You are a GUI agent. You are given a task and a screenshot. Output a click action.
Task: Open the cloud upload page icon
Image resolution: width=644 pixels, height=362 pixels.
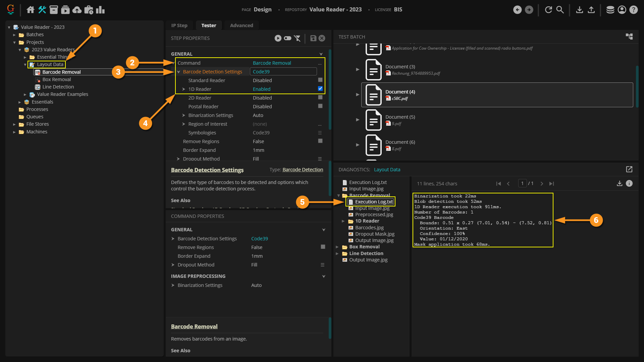tap(77, 10)
